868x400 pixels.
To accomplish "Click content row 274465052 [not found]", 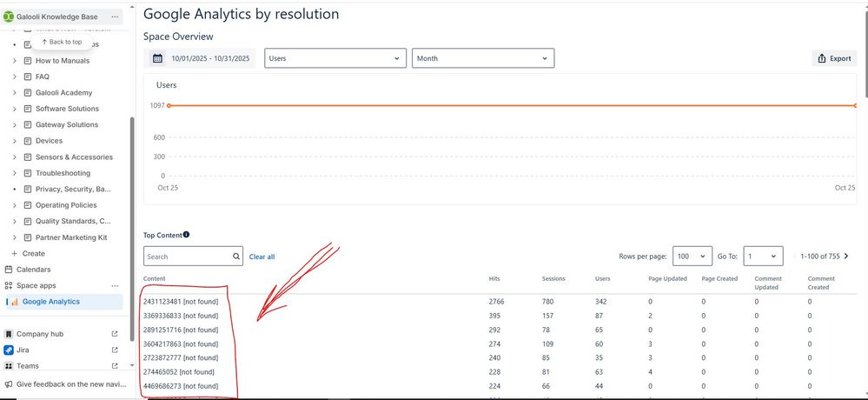I will click(178, 372).
